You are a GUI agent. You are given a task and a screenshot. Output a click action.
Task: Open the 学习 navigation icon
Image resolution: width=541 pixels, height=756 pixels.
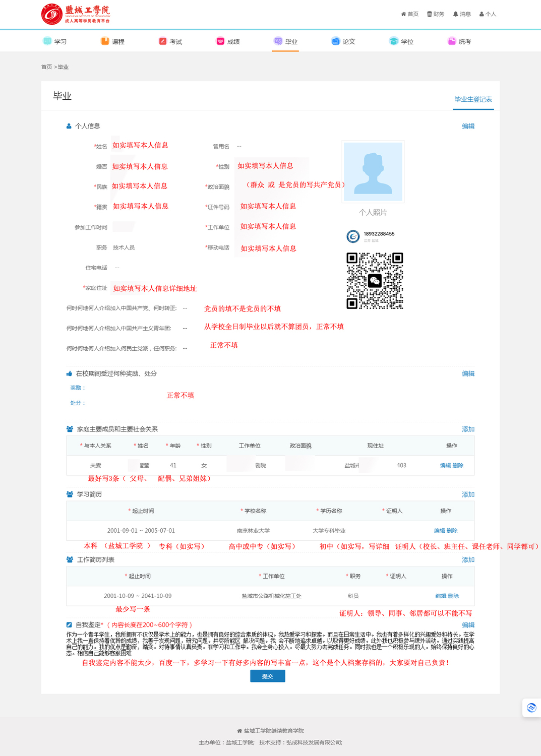point(47,41)
